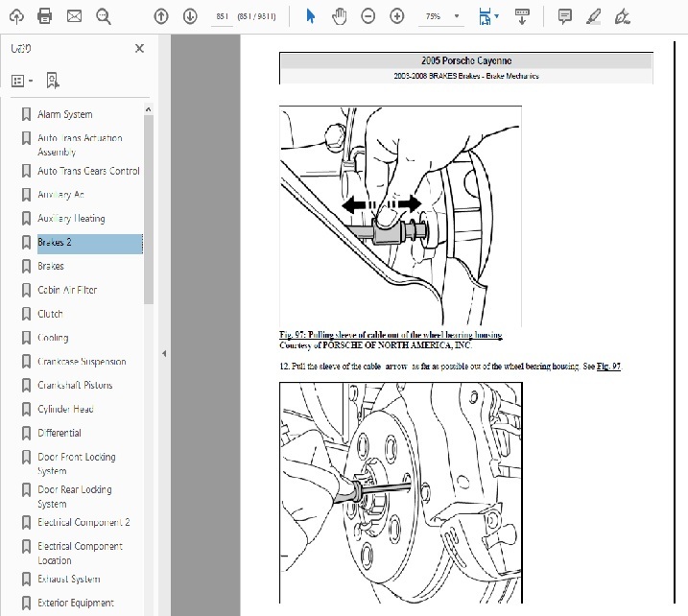Click bookmark icon beside Clutch
This screenshot has width=688, height=616.
point(26,314)
